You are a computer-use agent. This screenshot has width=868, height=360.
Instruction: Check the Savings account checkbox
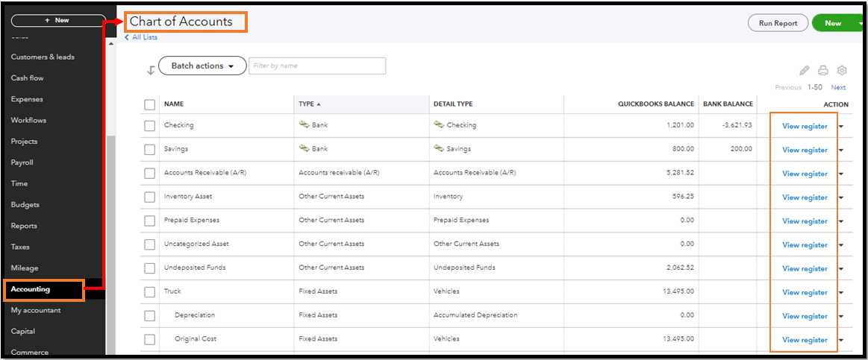point(149,150)
